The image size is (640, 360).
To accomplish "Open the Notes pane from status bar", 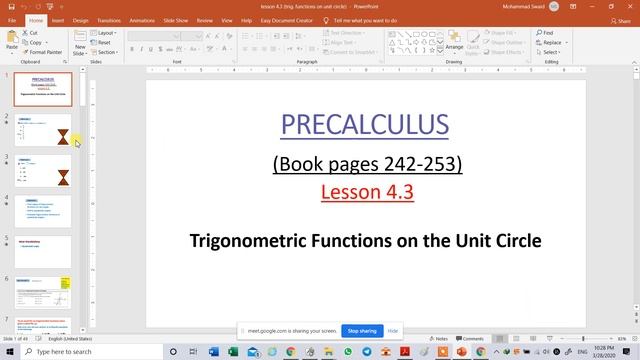I will click(439, 339).
